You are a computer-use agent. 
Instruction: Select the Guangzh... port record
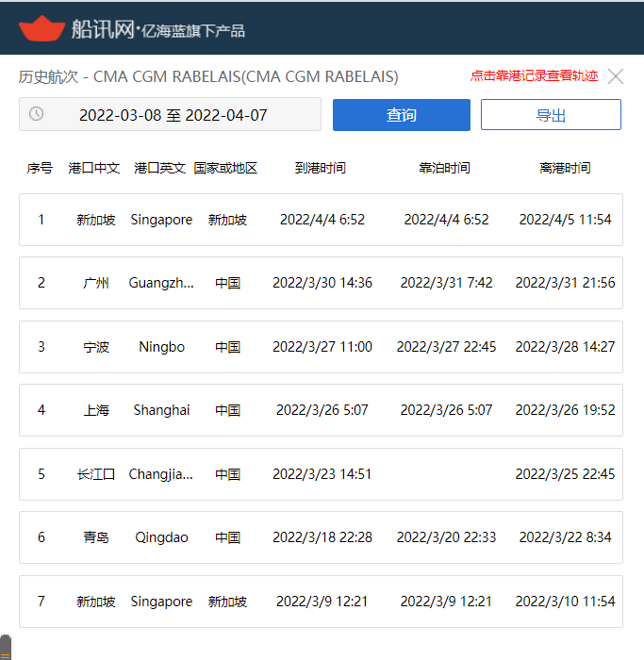point(161,283)
